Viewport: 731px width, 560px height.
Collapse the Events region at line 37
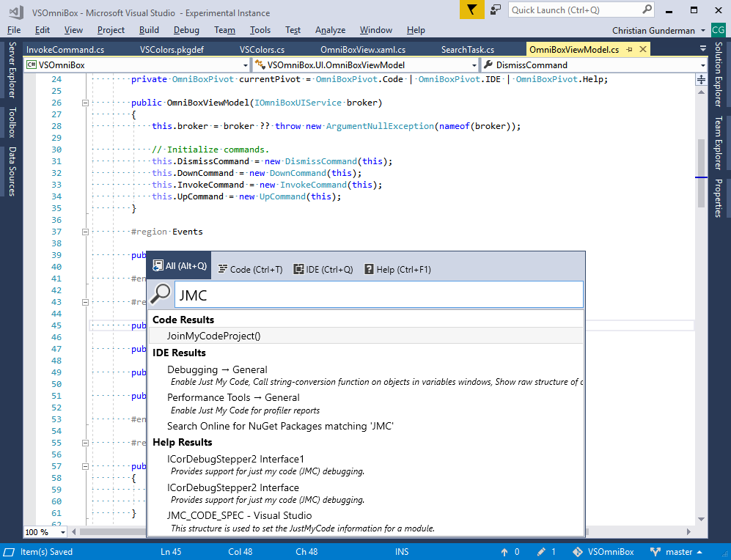(x=85, y=232)
